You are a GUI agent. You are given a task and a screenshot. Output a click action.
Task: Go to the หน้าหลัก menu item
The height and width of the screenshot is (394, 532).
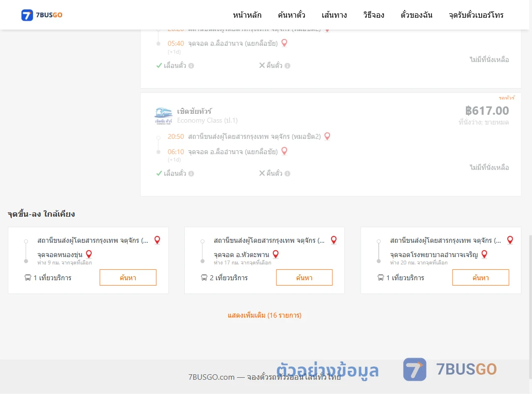pos(247,15)
